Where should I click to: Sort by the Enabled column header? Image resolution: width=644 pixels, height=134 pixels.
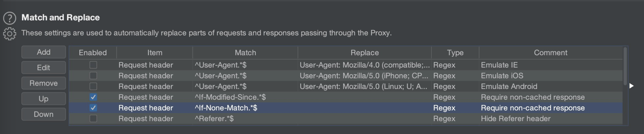tap(93, 53)
